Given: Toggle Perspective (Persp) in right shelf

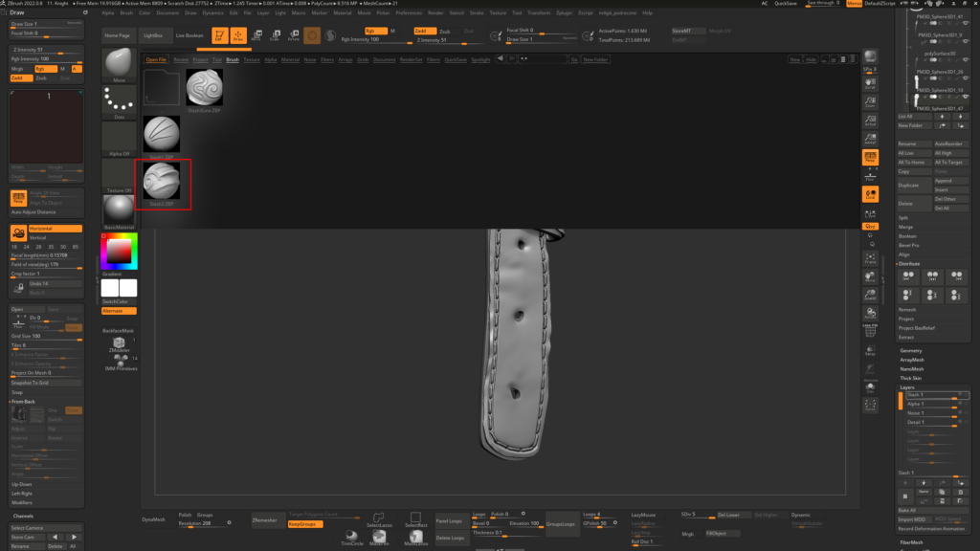Looking at the screenshot, I should [x=870, y=157].
